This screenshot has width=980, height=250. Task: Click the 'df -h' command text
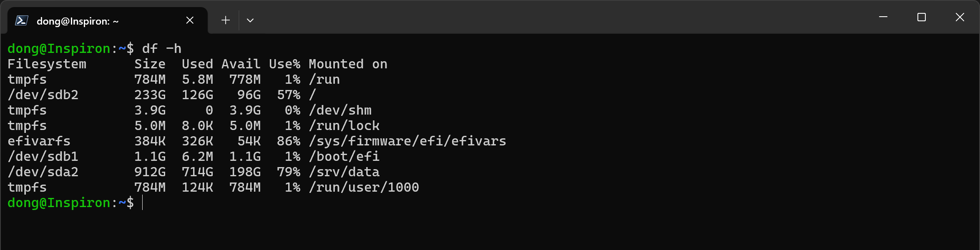(x=162, y=49)
